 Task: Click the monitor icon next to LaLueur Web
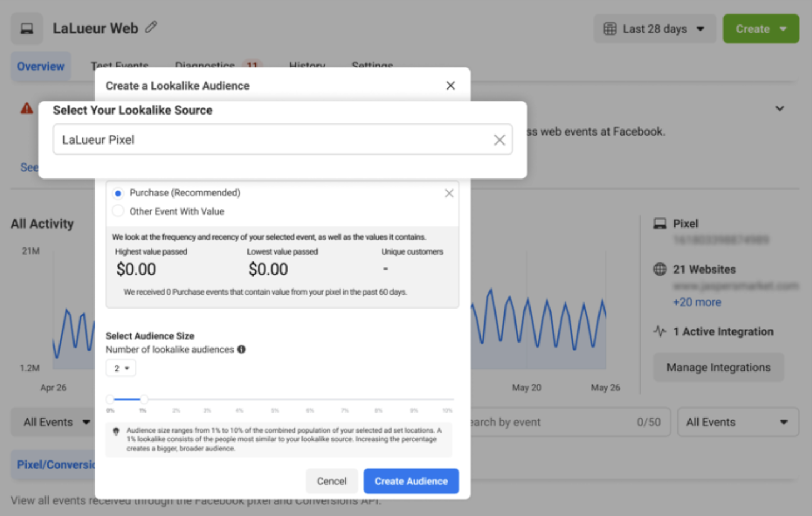click(27, 29)
